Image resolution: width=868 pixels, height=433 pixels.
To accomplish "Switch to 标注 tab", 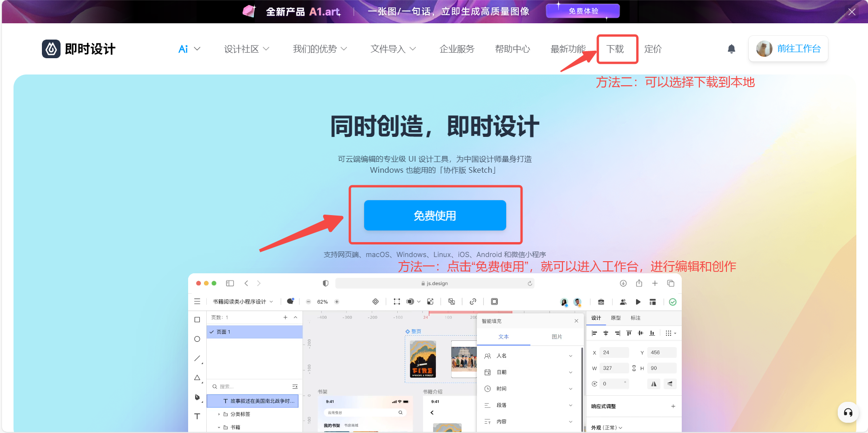I will [636, 318].
